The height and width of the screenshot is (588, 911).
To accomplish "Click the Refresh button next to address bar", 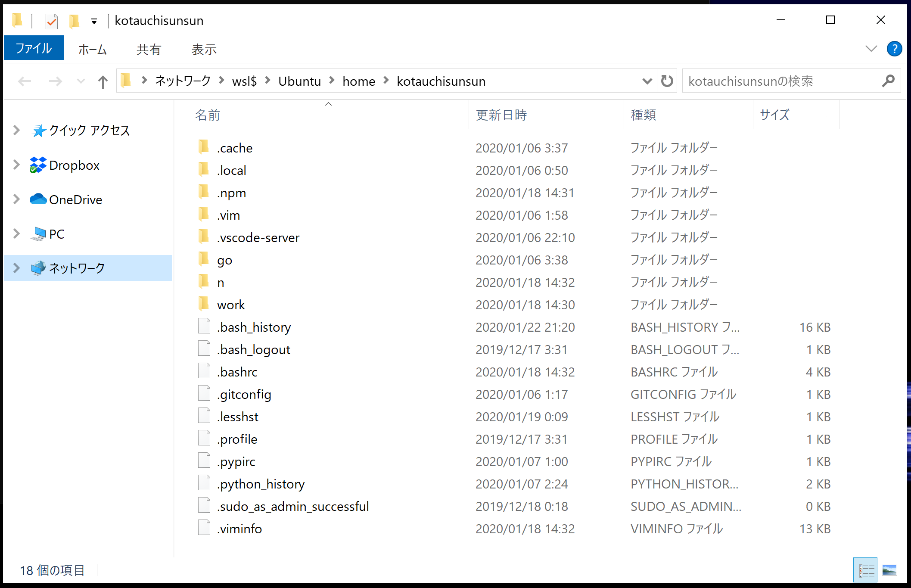I will (x=667, y=81).
